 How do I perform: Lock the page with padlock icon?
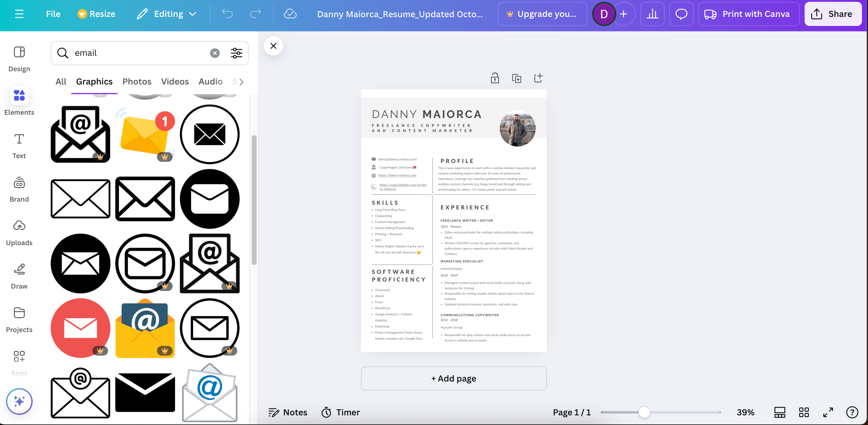point(495,78)
